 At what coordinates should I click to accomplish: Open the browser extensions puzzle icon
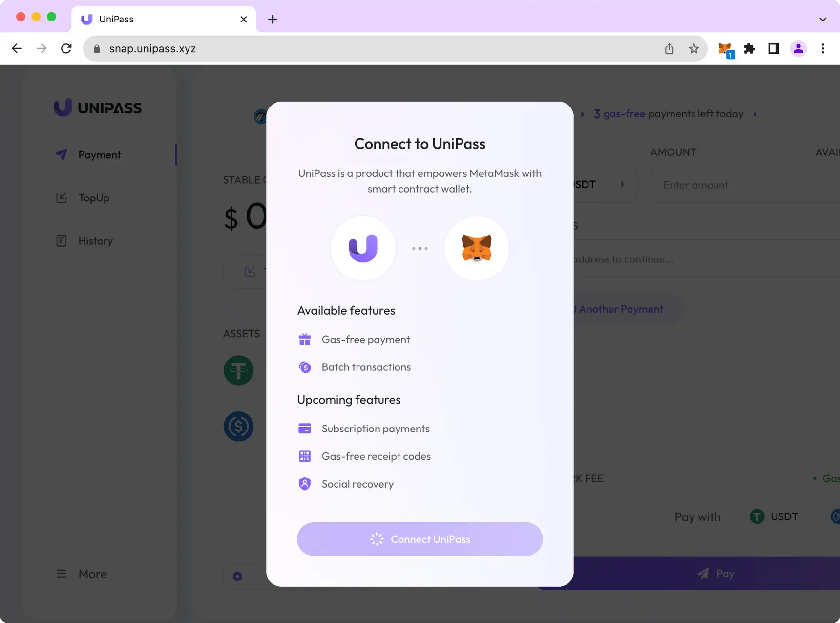pyautogui.click(x=749, y=48)
